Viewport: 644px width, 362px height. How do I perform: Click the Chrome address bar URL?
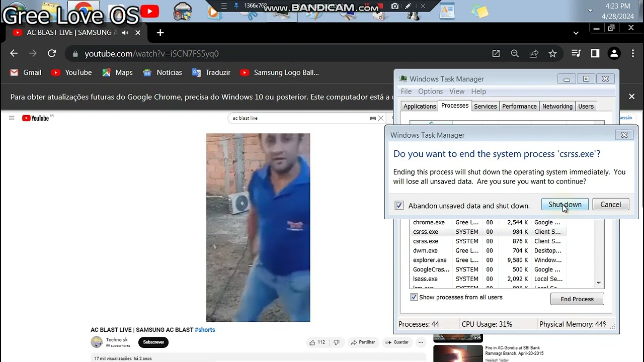click(151, 54)
